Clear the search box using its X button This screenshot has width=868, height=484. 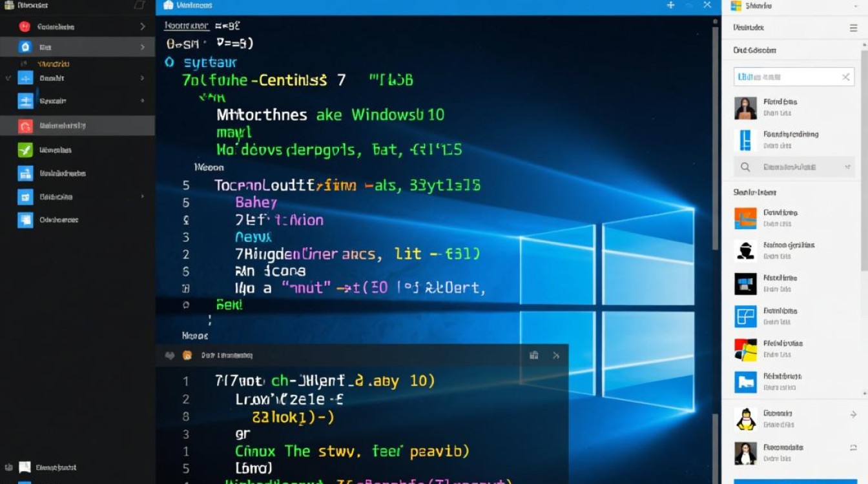click(x=845, y=76)
